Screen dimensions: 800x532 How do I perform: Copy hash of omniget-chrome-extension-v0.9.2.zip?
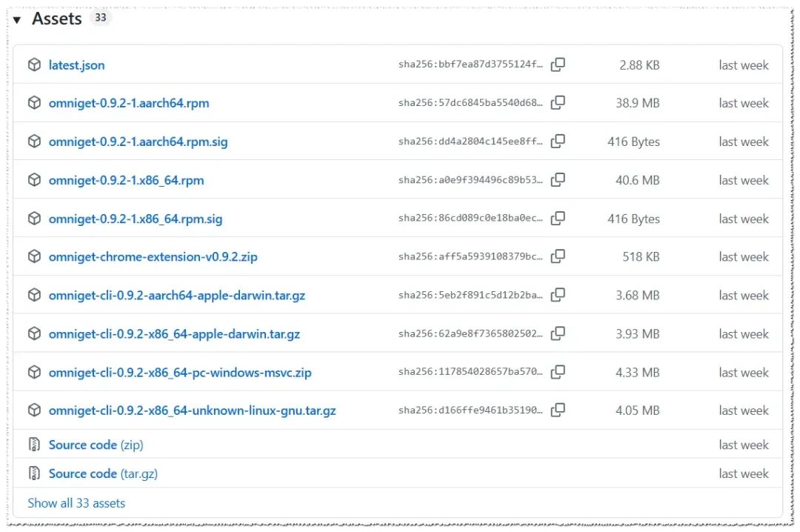[x=558, y=256]
